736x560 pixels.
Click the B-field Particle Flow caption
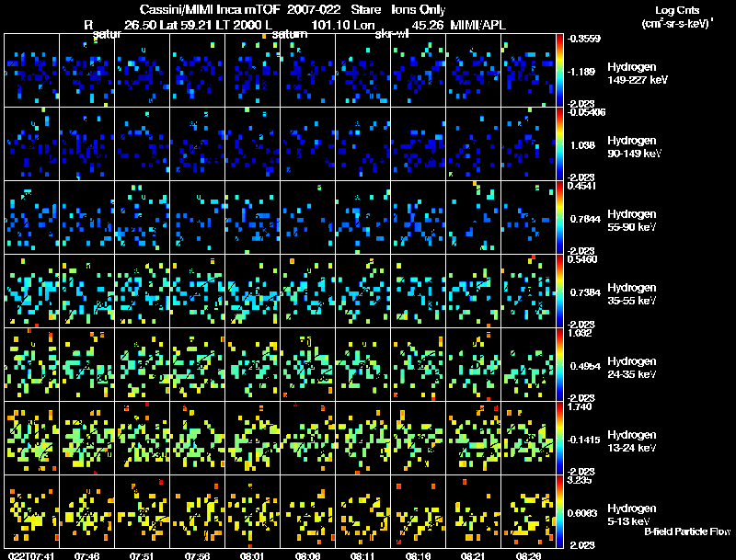[x=687, y=531]
